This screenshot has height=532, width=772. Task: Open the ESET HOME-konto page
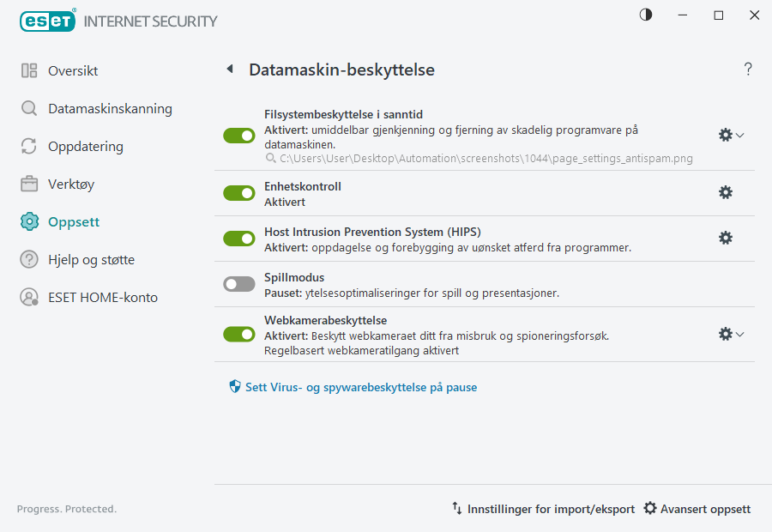pyautogui.click(x=103, y=297)
